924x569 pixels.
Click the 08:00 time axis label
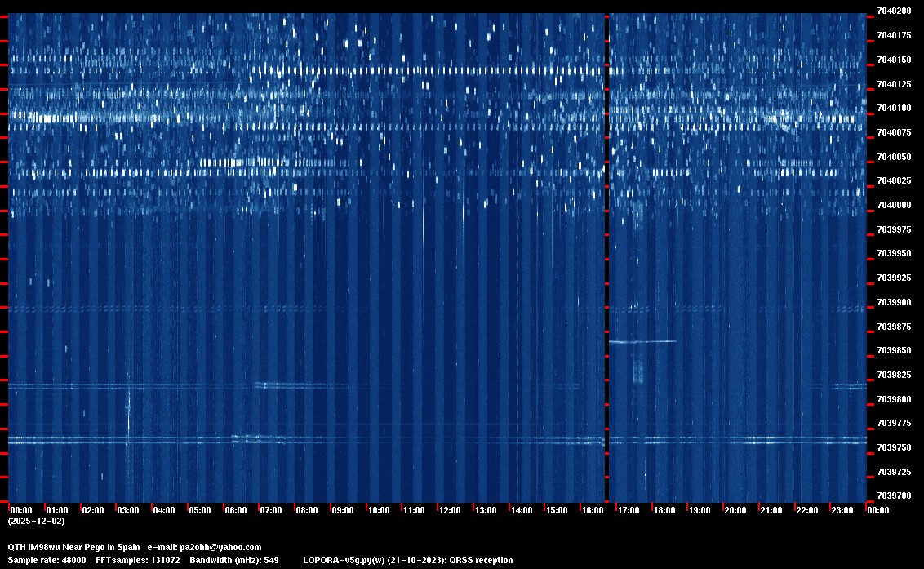pos(307,510)
